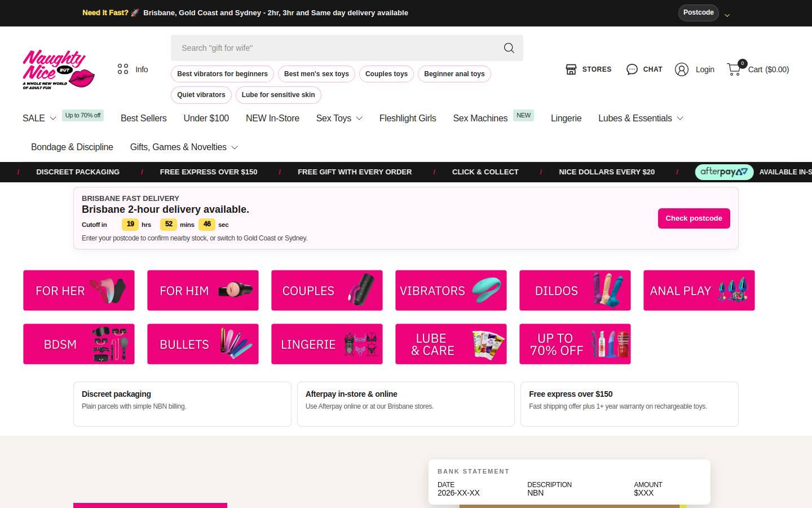Open the VIBRATORS category tile
This screenshot has width=812, height=508.
(451, 290)
